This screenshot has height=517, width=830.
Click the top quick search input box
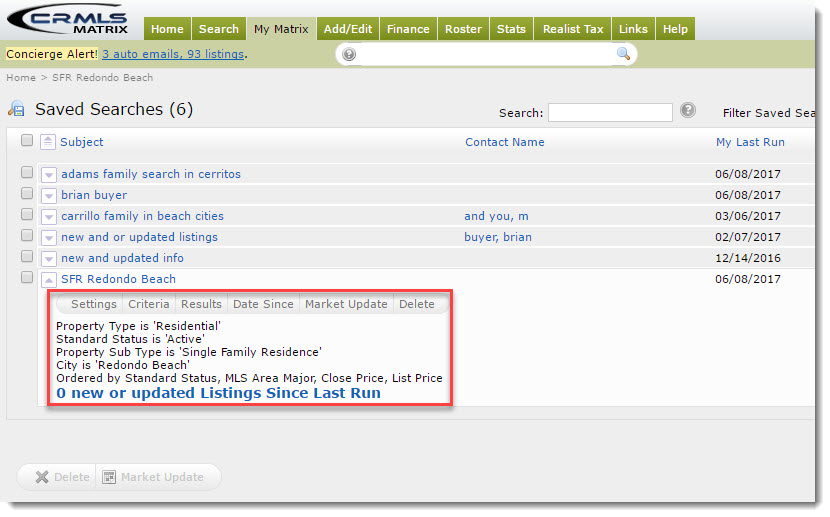click(486, 54)
